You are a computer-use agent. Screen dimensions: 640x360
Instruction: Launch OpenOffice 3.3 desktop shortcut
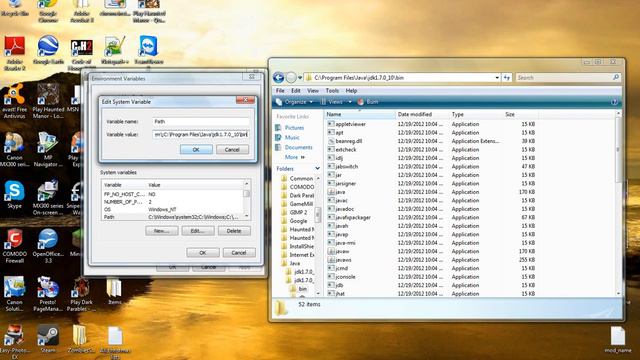[x=48, y=246]
